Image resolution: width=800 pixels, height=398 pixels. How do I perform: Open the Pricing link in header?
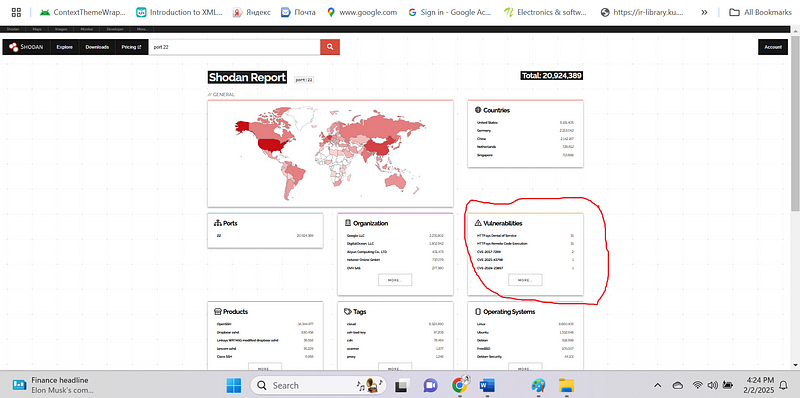click(x=131, y=47)
